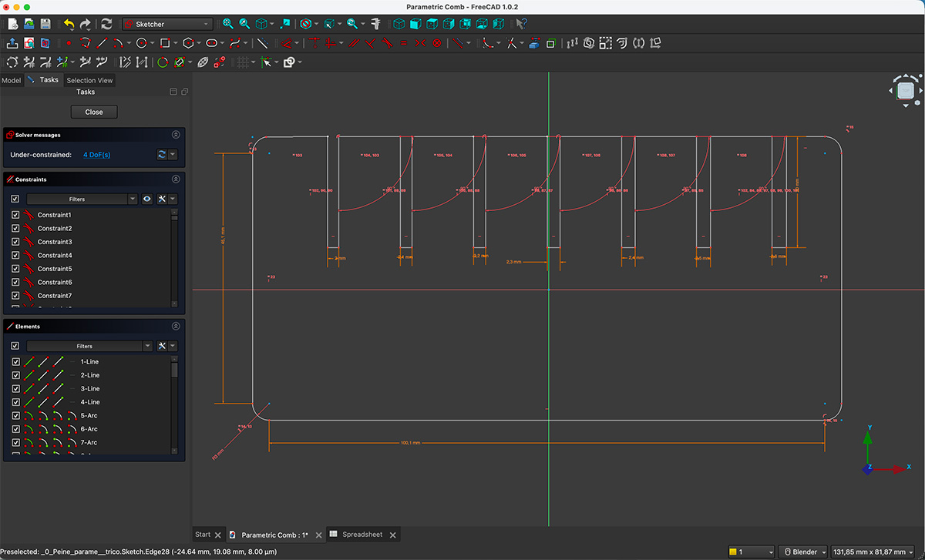Uncheck the 2-Line element checkbox
Image resolution: width=925 pixels, height=560 pixels.
point(15,375)
